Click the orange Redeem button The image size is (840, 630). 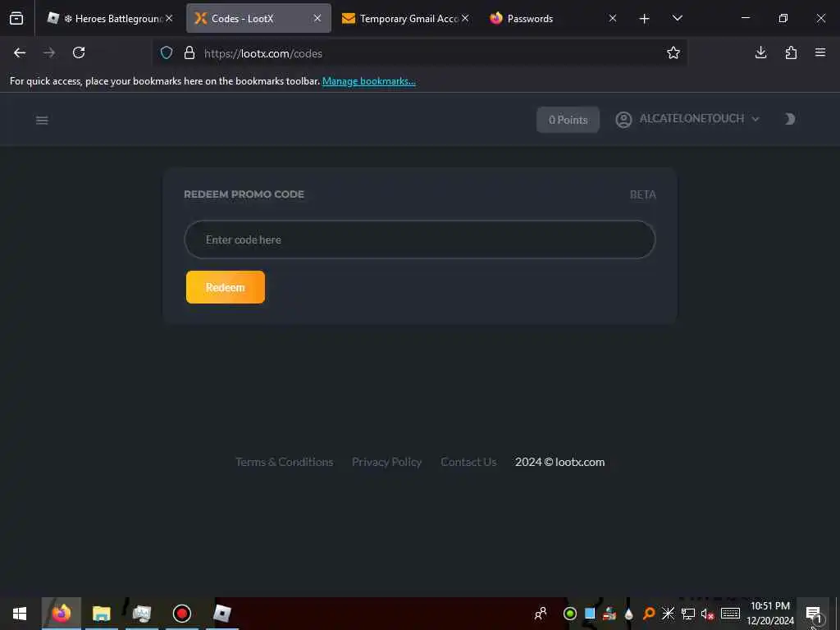tap(226, 287)
